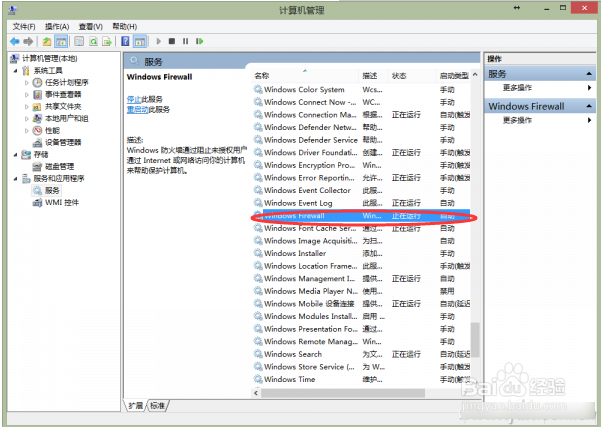Select the Windows Time service
Image resolution: width=601 pixels, height=427 pixels.
pos(361,379)
